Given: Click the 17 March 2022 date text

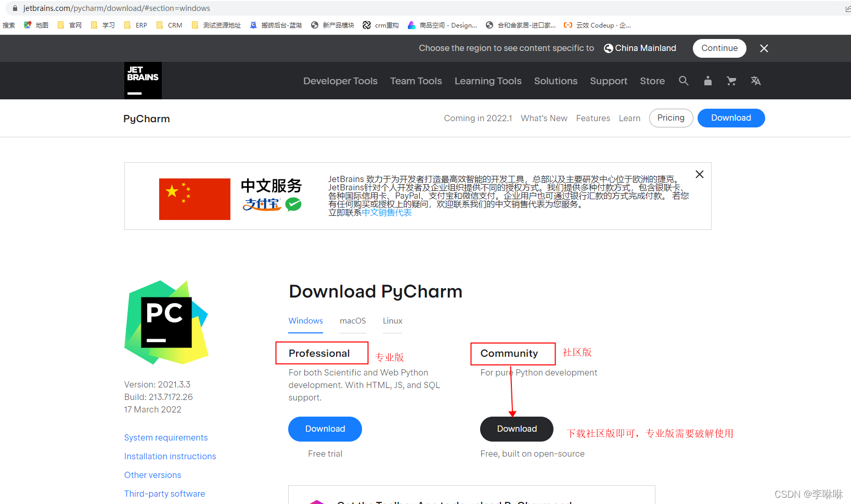Looking at the screenshot, I should coord(152,410).
